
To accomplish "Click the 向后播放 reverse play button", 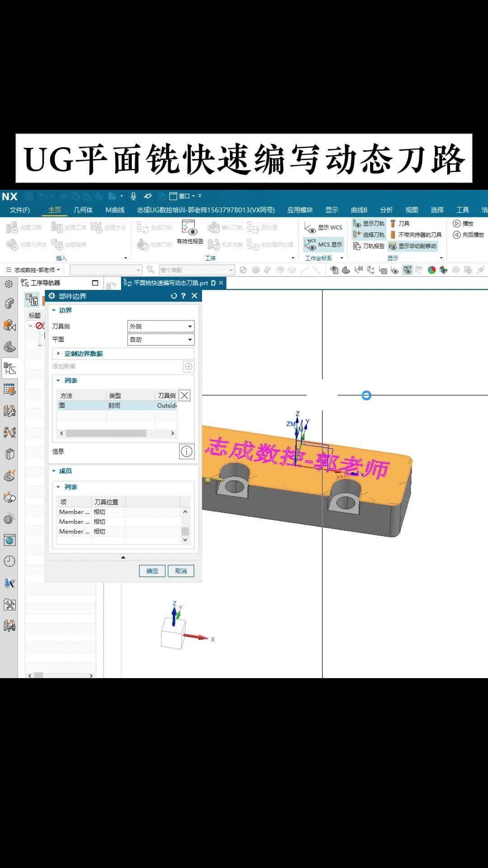I will pos(469,235).
